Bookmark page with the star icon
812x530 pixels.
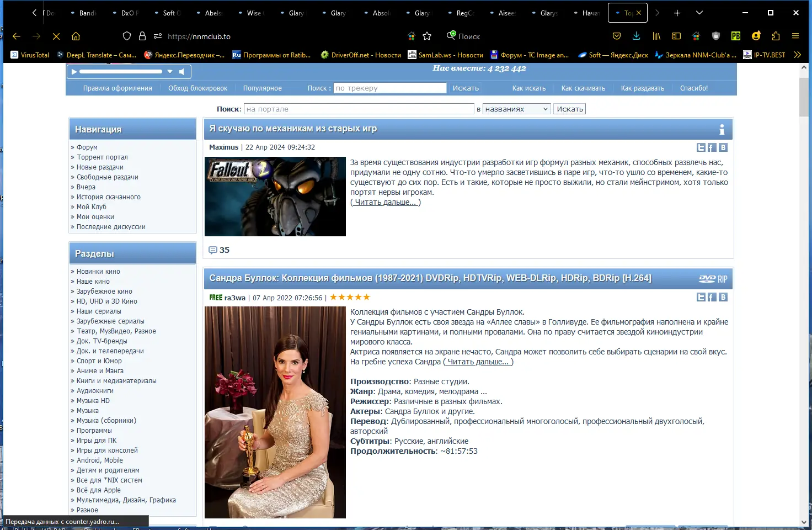[427, 36]
